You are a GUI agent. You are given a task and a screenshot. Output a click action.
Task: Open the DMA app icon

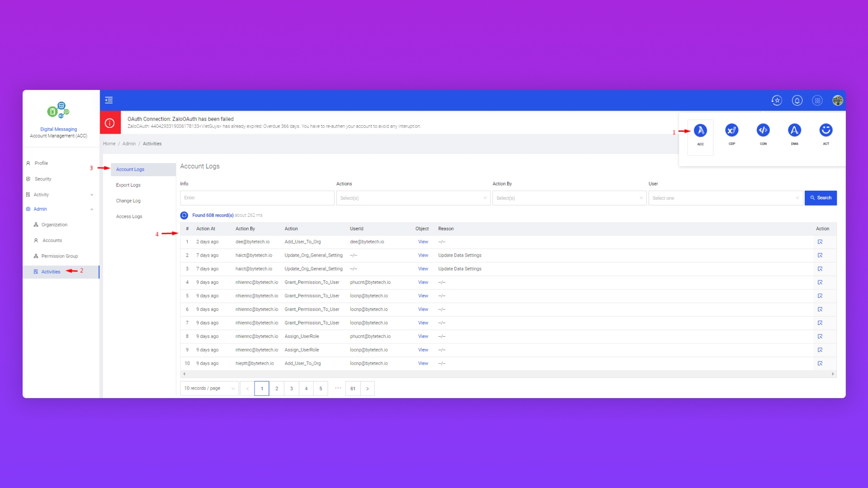794,131
